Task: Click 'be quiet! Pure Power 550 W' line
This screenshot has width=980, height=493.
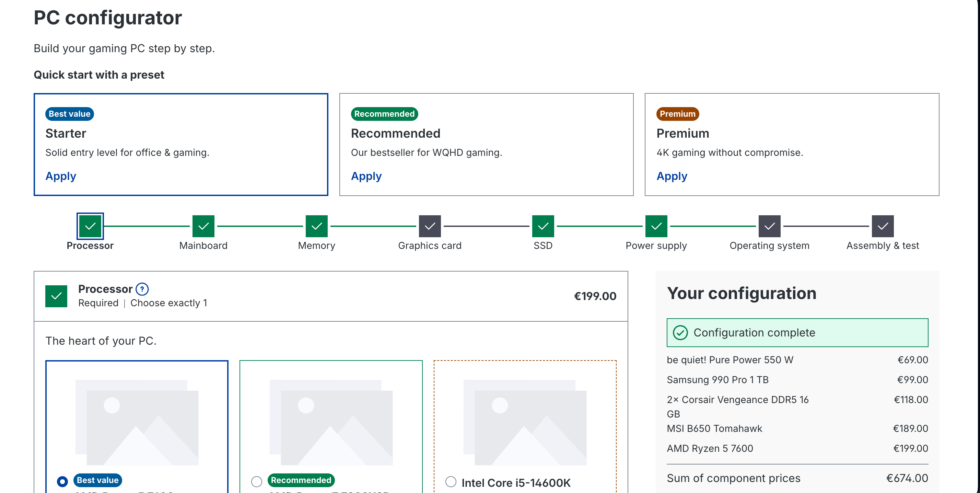Action: tap(797, 360)
